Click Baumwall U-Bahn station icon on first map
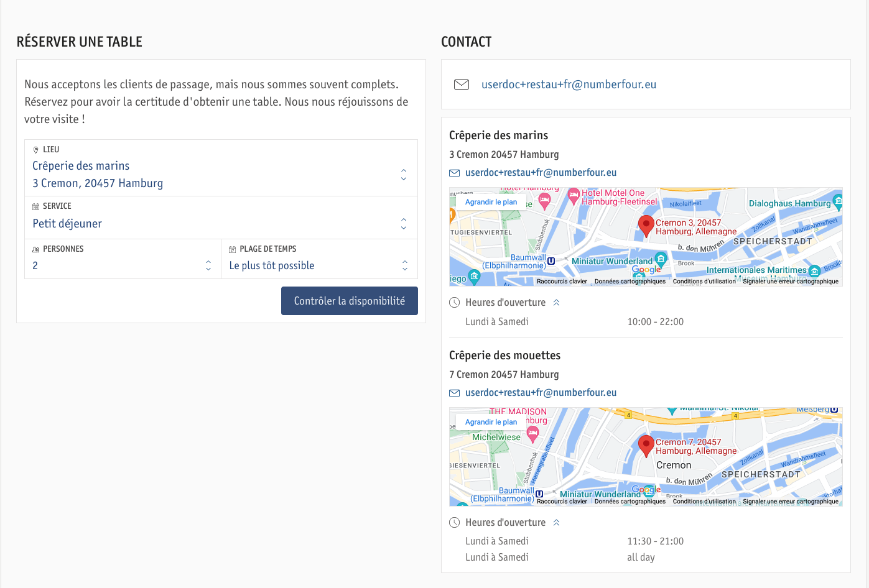 (x=551, y=261)
